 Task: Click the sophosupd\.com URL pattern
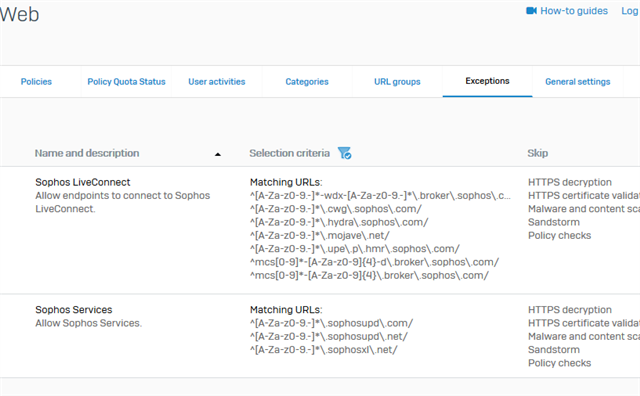click(331, 323)
